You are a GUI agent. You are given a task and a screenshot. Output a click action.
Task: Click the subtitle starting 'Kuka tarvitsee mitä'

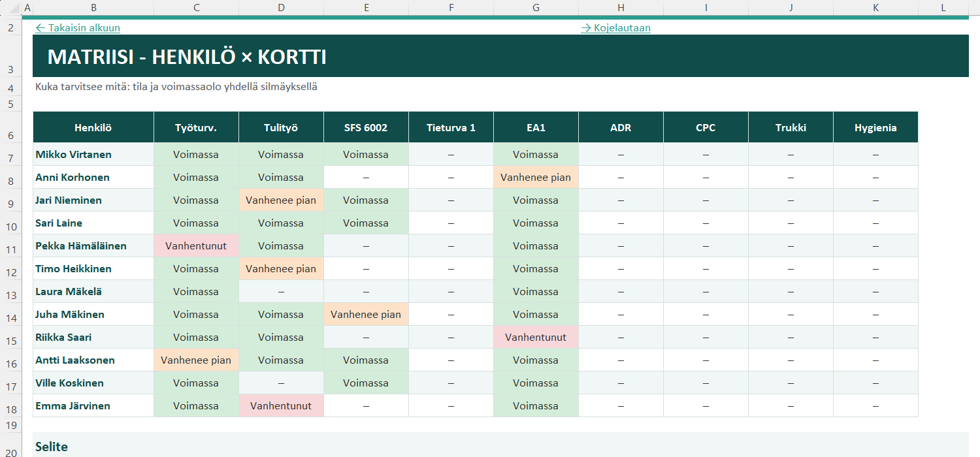[176, 86]
